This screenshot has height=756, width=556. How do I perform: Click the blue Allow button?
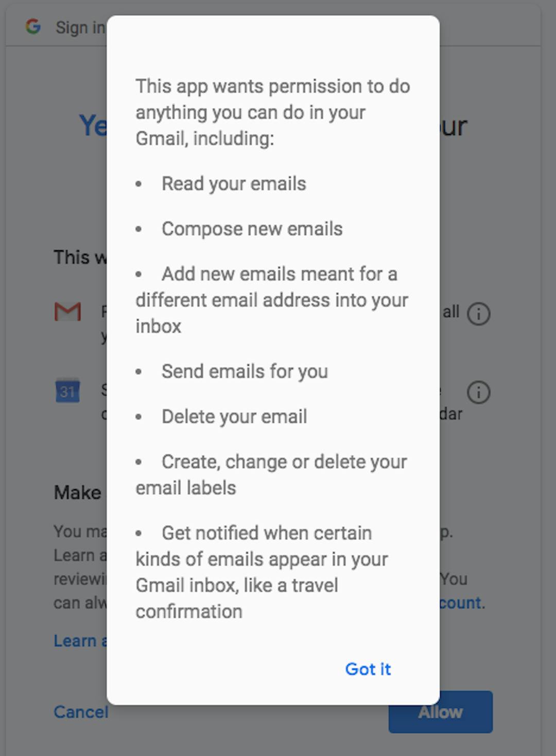[x=441, y=712]
